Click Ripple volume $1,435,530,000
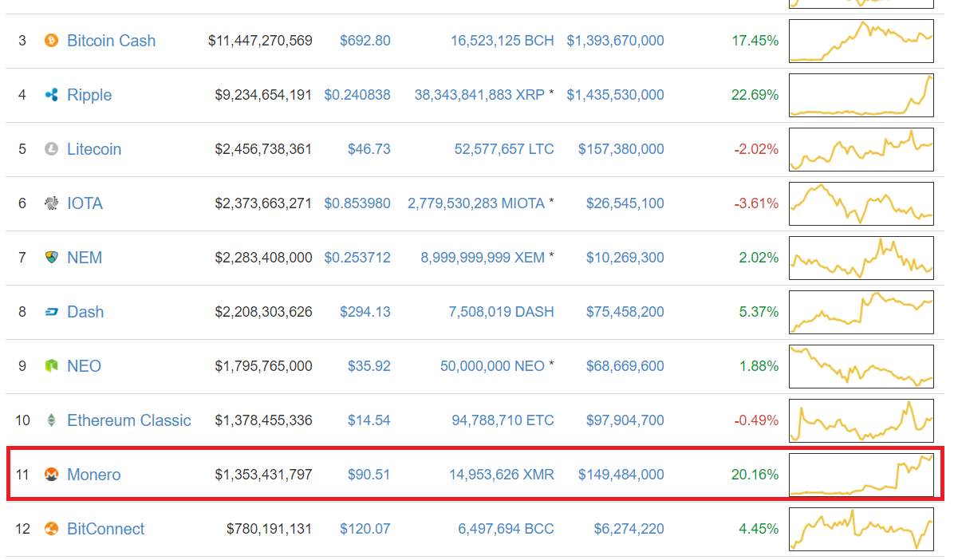This screenshot has height=560, width=954. click(x=615, y=95)
